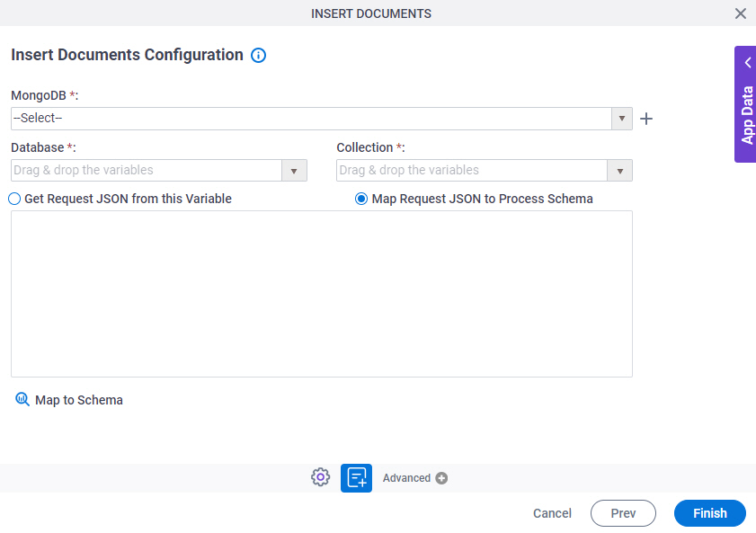Click inside the request JSON mapping area
This screenshot has width=756, height=533.
322,294
